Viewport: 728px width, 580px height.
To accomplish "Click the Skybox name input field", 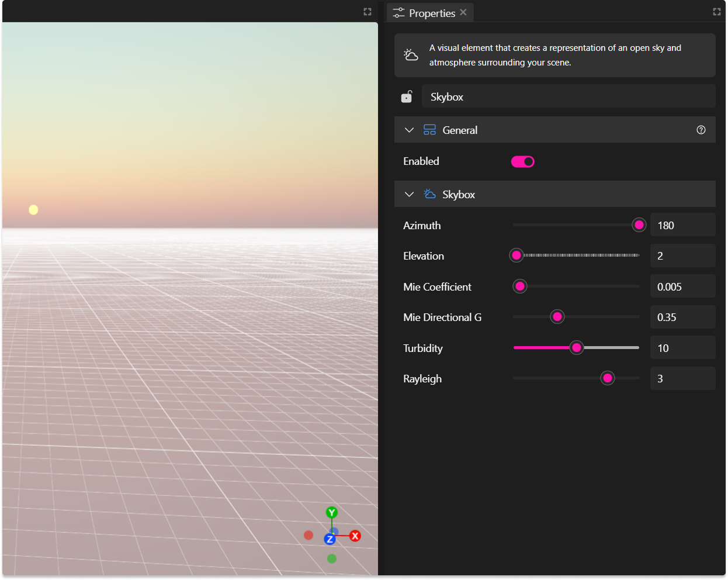I will coord(568,96).
